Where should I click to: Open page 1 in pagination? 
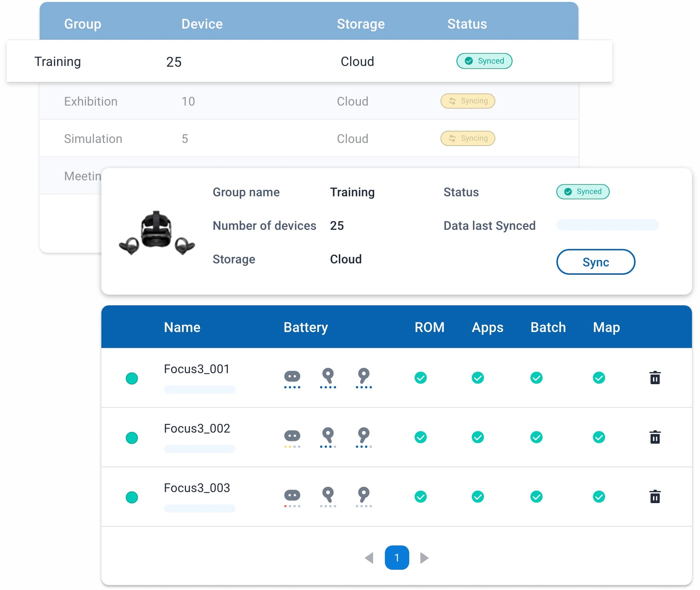397,558
